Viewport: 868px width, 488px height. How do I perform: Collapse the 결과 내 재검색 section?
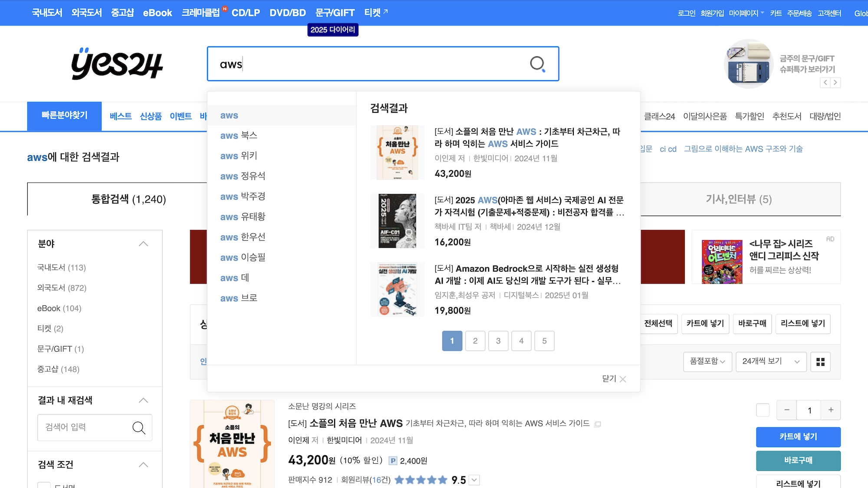coord(143,400)
